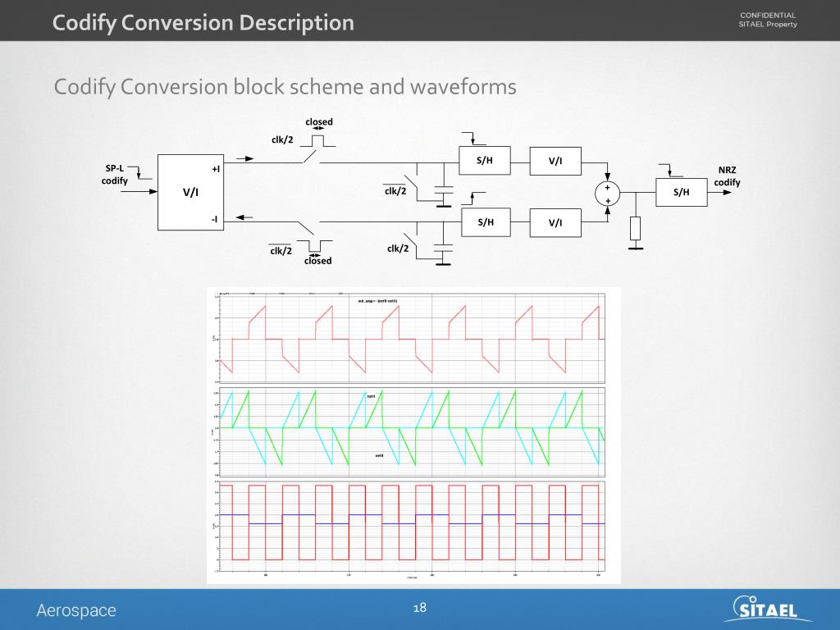Click the upper 'closed' pulse label
The image size is (840, 630).
(x=319, y=121)
